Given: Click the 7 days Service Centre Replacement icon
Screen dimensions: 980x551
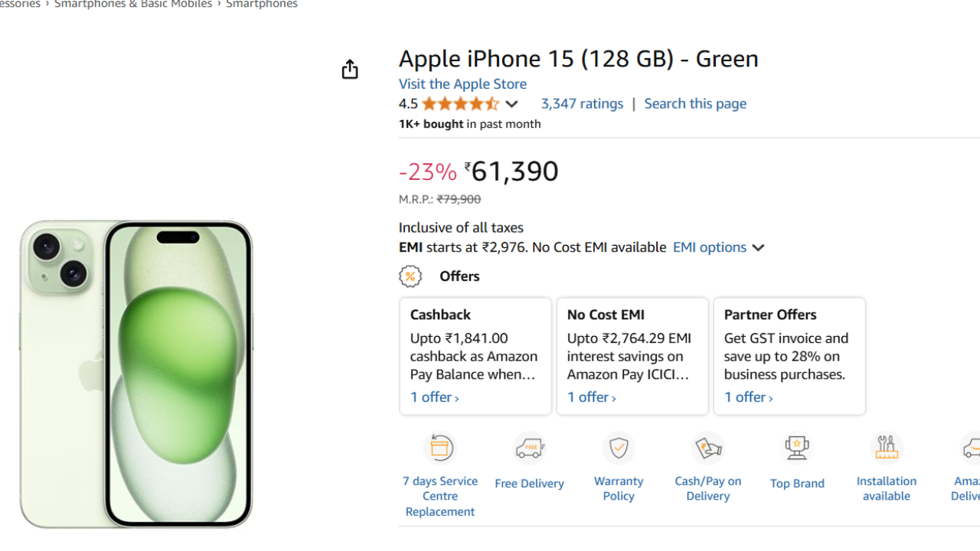Looking at the screenshot, I should pyautogui.click(x=440, y=448).
